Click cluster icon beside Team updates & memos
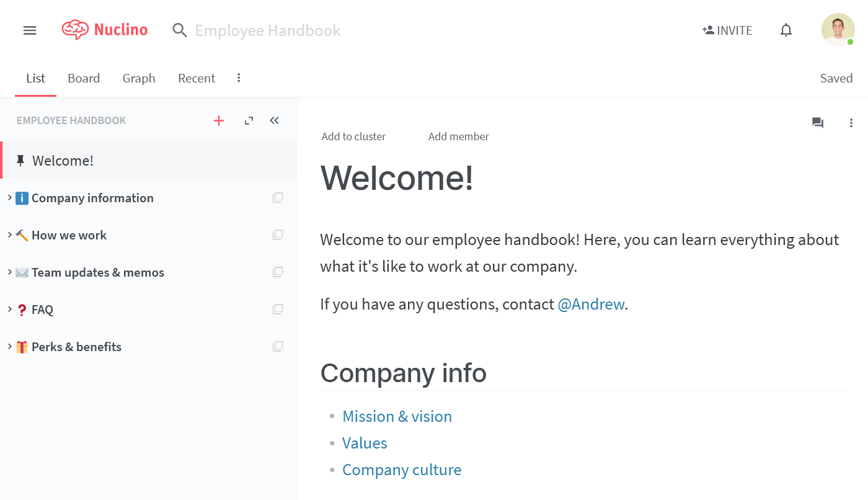The height and width of the screenshot is (500, 868). (278, 272)
